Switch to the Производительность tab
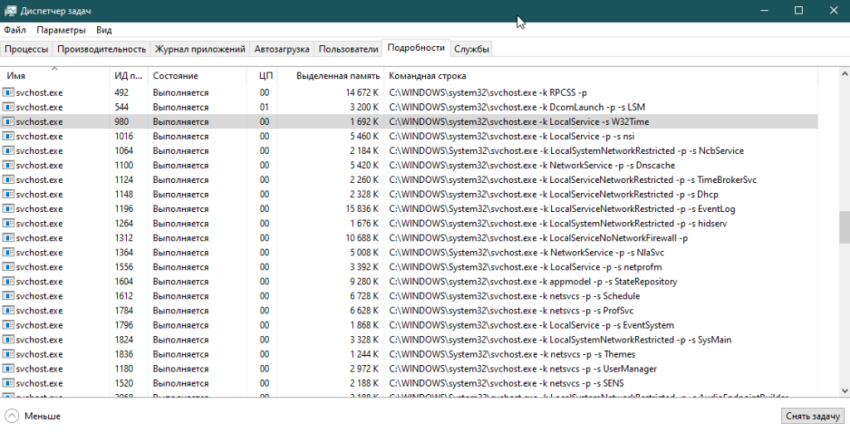The width and height of the screenshot is (850, 433). point(101,49)
